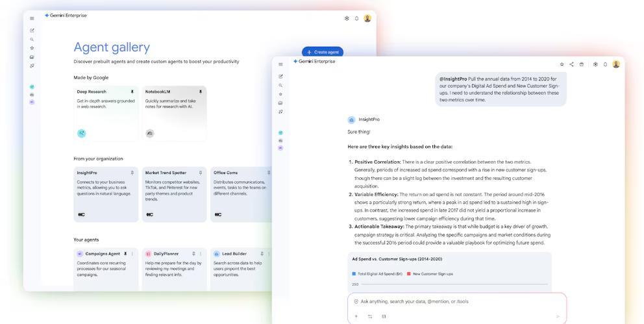
Task: Click the share icon in the chat header
Action: coord(571,64)
